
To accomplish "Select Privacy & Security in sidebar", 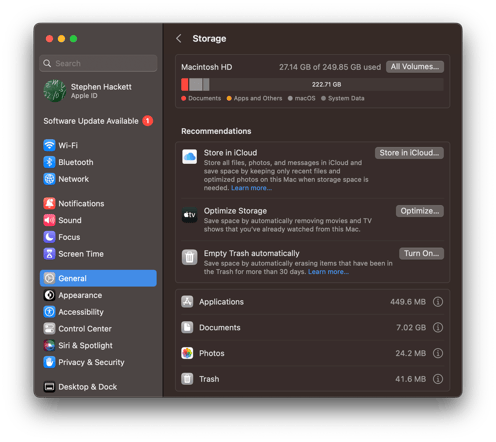I will [x=91, y=362].
